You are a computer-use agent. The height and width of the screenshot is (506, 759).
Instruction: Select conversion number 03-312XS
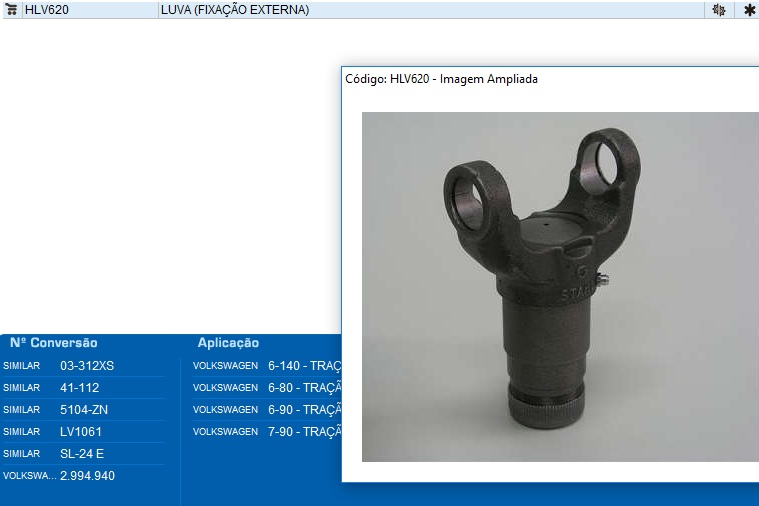(x=87, y=366)
